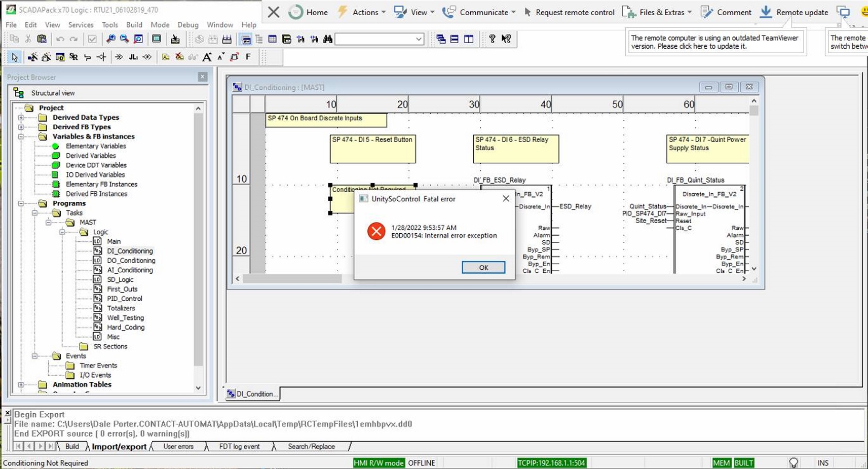Viewport: 868px width, 469px height.
Task: Click the zoom to selection icon
Action: point(138,39)
